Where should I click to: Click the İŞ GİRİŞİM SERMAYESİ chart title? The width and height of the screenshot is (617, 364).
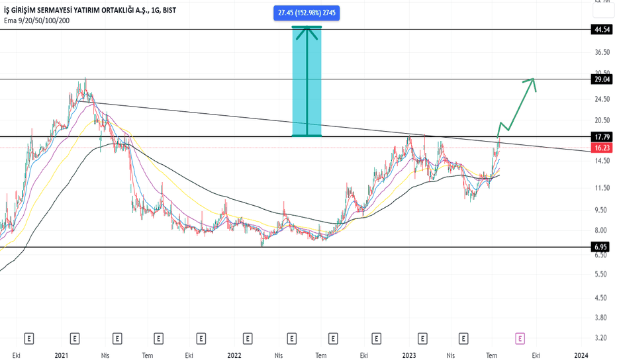point(90,10)
